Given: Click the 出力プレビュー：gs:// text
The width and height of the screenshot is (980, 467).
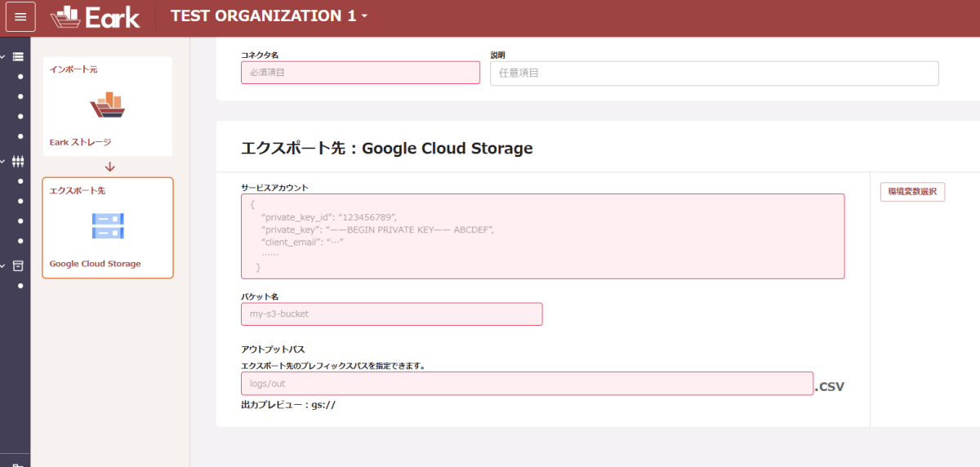Looking at the screenshot, I should [x=288, y=404].
